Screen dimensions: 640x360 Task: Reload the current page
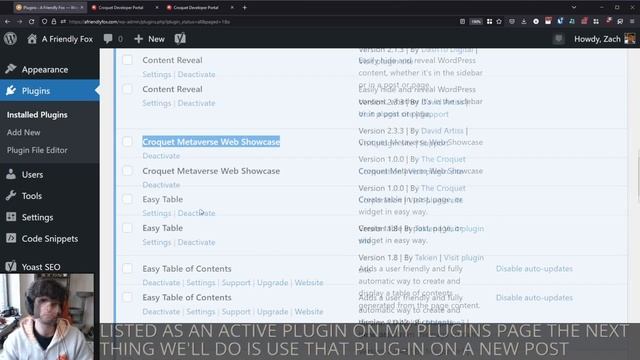click(x=31, y=22)
